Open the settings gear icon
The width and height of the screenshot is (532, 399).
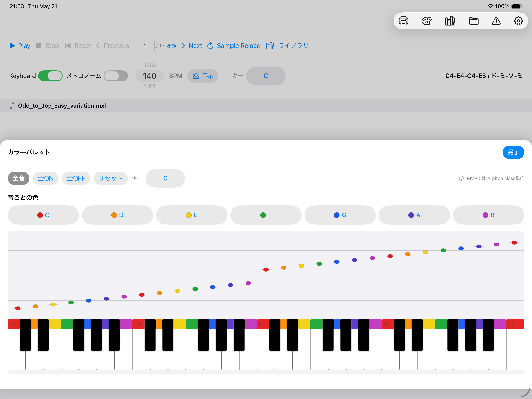518,21
